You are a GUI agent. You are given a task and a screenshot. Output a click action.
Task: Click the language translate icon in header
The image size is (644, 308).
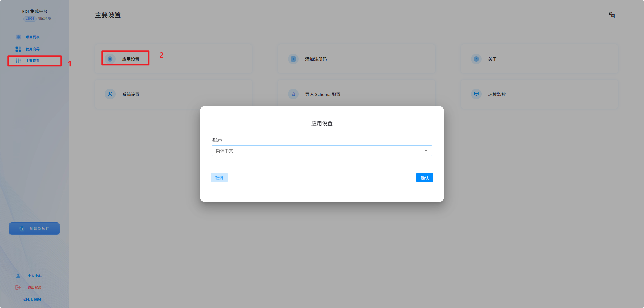[612, 14]
